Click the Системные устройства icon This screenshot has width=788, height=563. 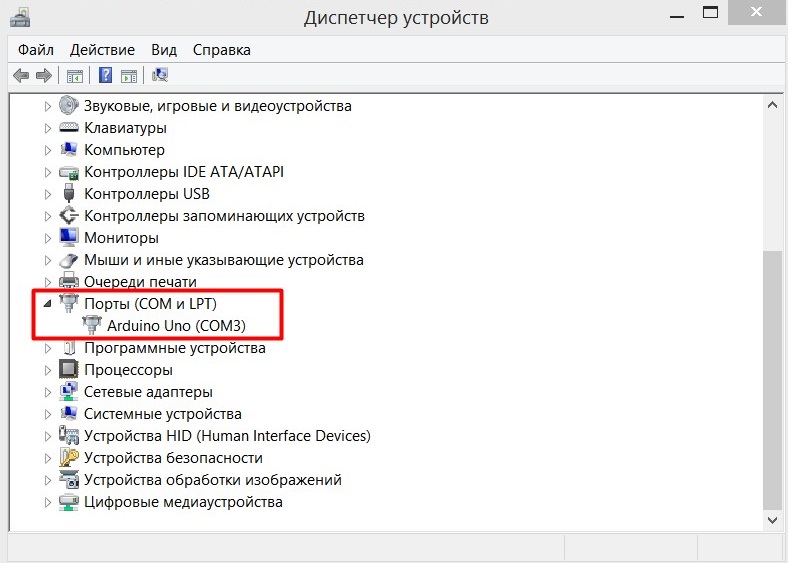[x=69, y=413]
